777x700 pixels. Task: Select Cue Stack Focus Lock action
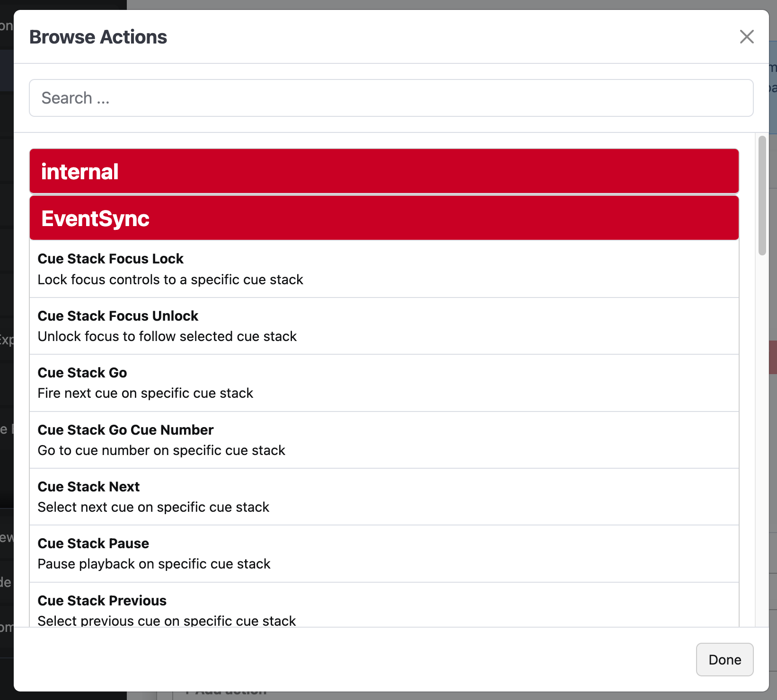click(x=384, y=269)
